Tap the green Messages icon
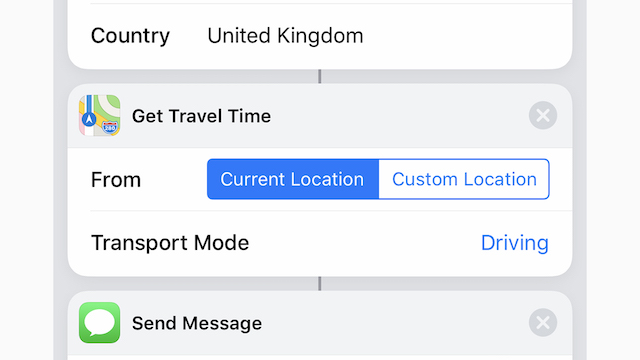640x360 pixels. pos(100,322)
